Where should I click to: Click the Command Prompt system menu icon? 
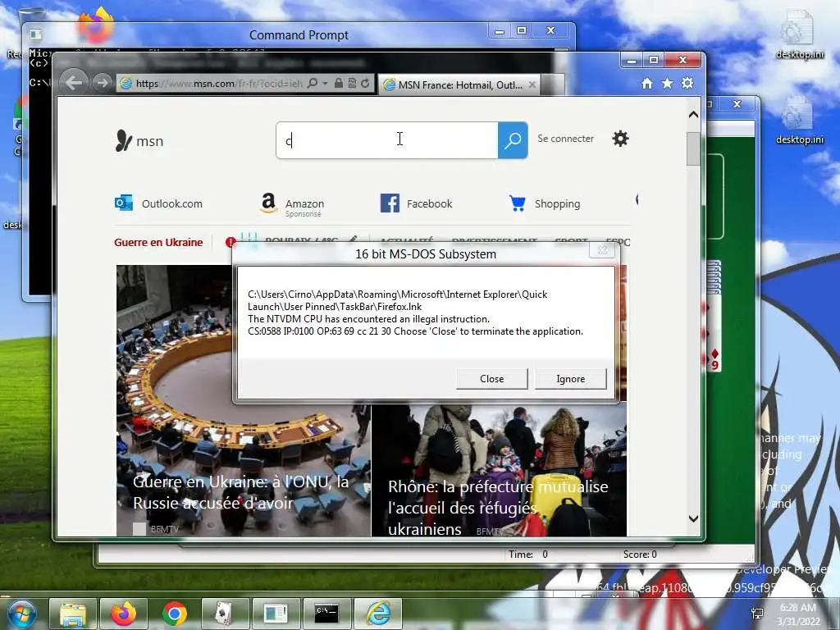click(x=36, y=34)
